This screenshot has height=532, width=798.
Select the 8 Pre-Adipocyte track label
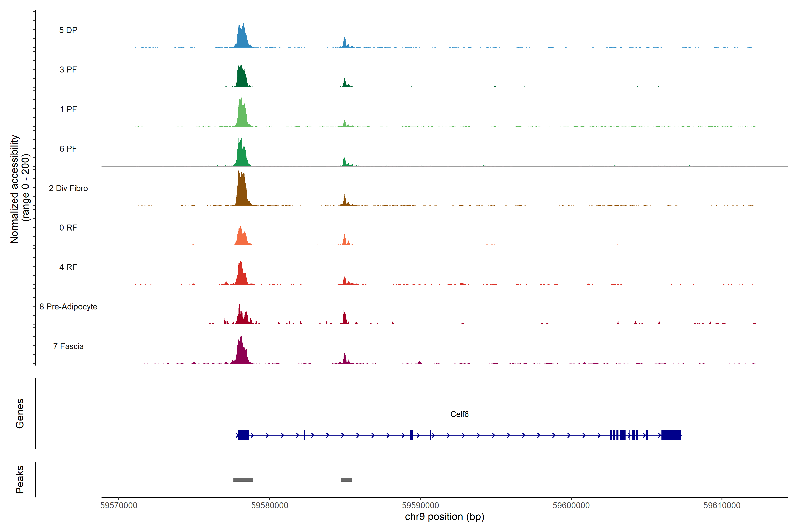68,307
